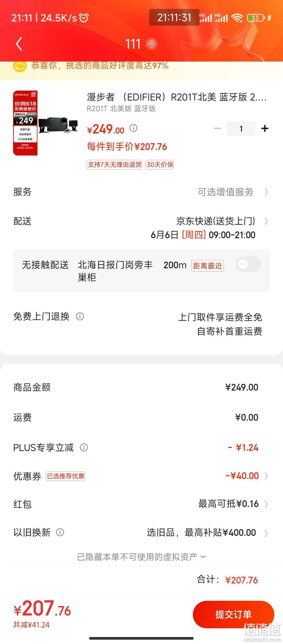The width and height of the screenshot is (283, 644).
Task: Tap the quantity input field showing 1
Action: click(241, 128)
